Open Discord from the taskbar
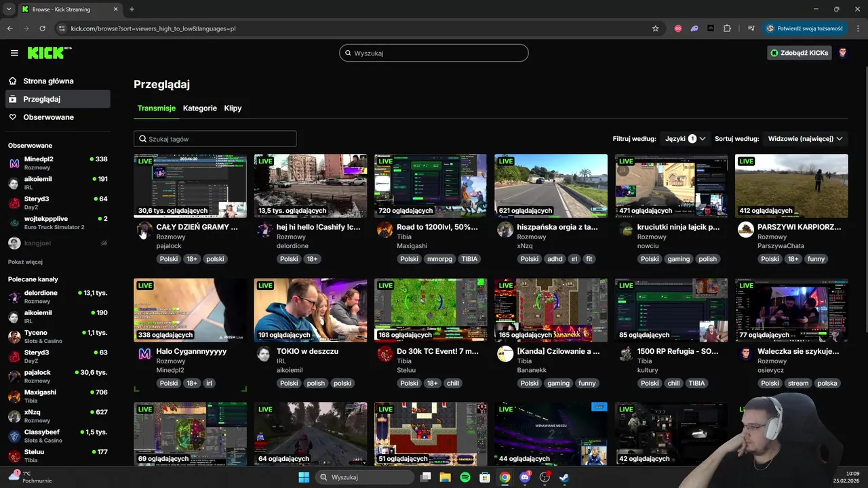The image size is (868, 488). click(x=524, y=477)
